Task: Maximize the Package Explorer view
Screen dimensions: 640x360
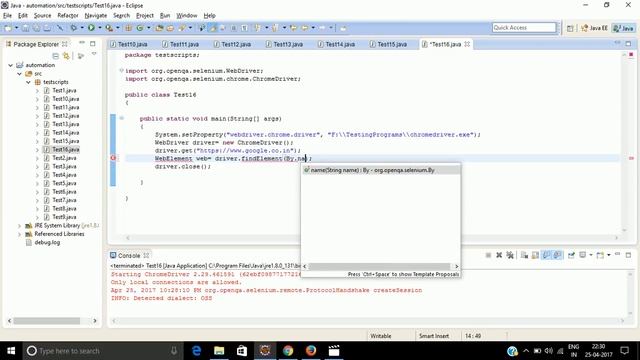Action: click(93, 43)
